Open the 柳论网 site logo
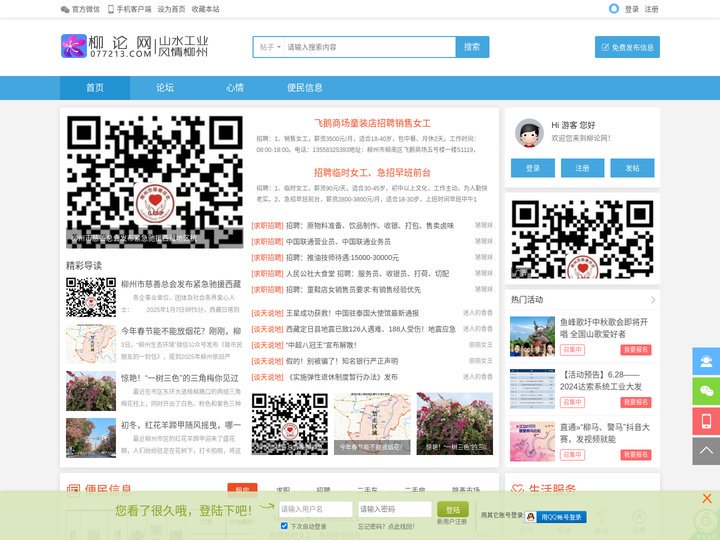 135,46
